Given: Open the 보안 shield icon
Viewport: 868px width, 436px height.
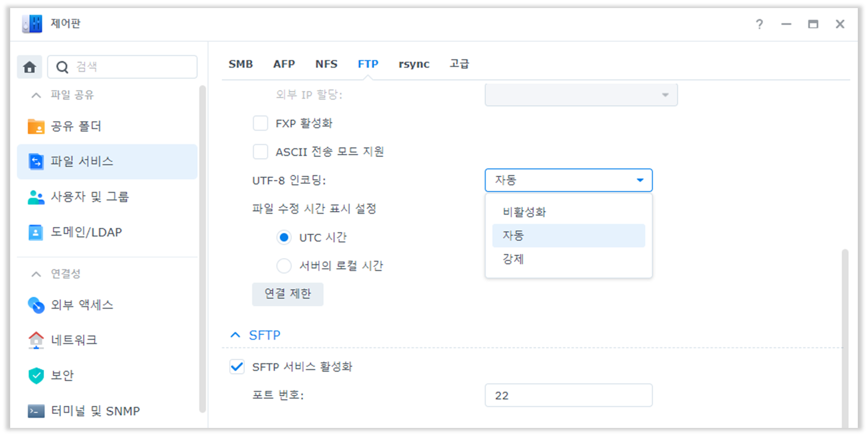Looking at the screenshot, I should coord(36,375).
